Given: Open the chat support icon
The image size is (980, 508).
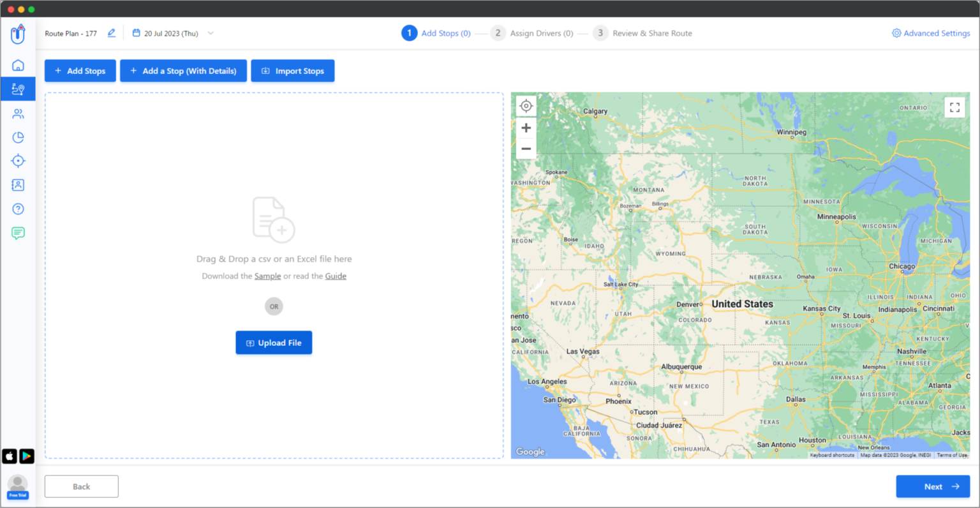Looking at the screenshot, I should coord(18,233).
